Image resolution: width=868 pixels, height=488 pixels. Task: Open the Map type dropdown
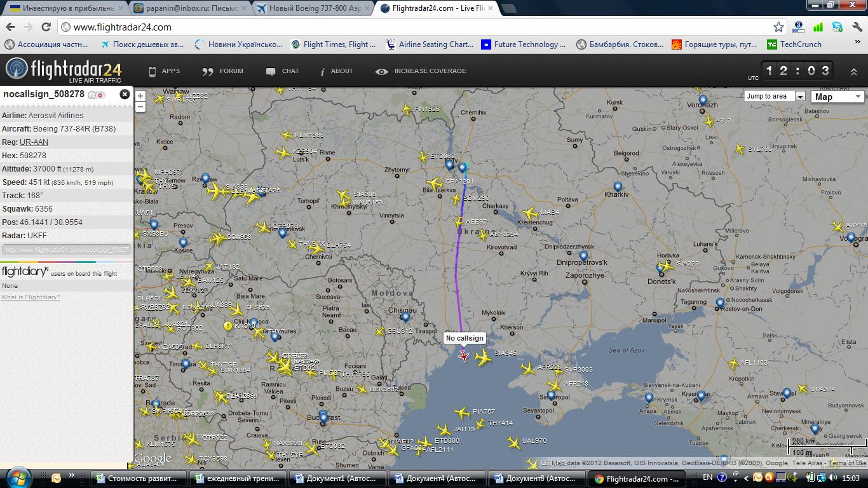point(837,97)
